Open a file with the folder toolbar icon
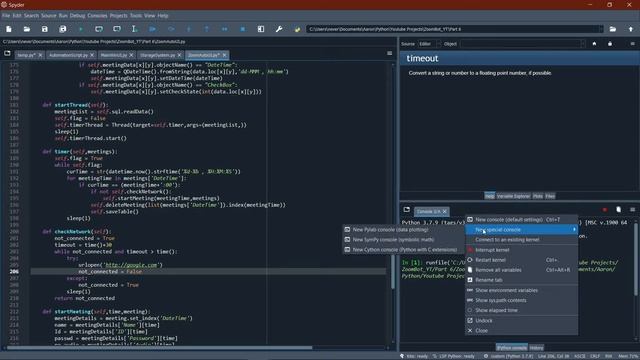Viewport: 640px width, 360px height. coord(27,29)
